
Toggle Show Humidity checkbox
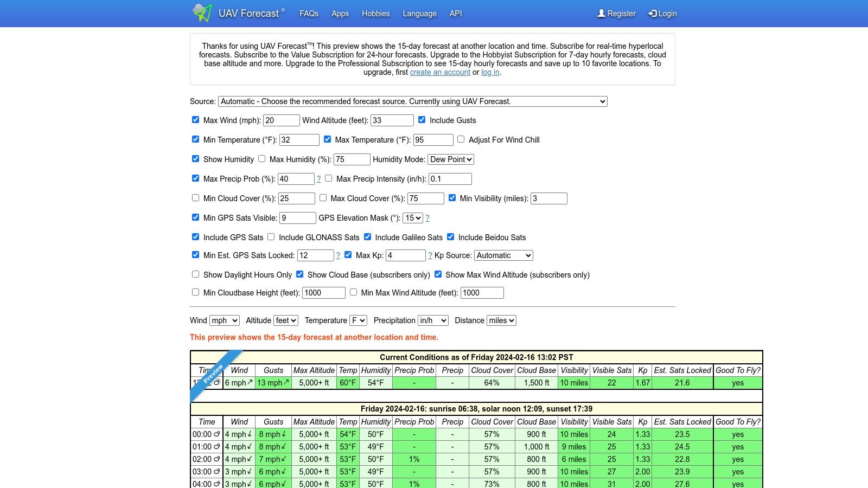[x=195, y=159]
